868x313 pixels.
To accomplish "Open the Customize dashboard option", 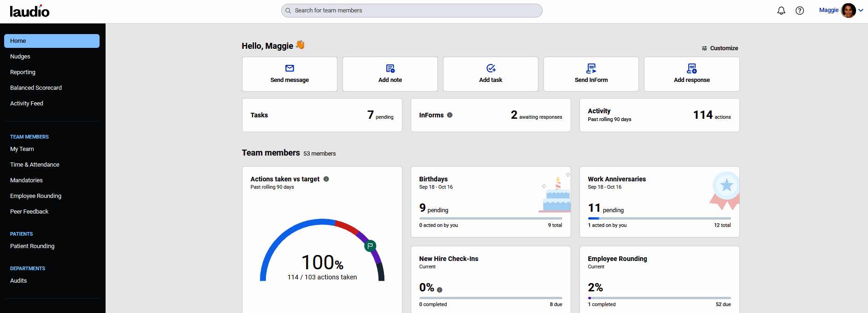I will 720,48.
